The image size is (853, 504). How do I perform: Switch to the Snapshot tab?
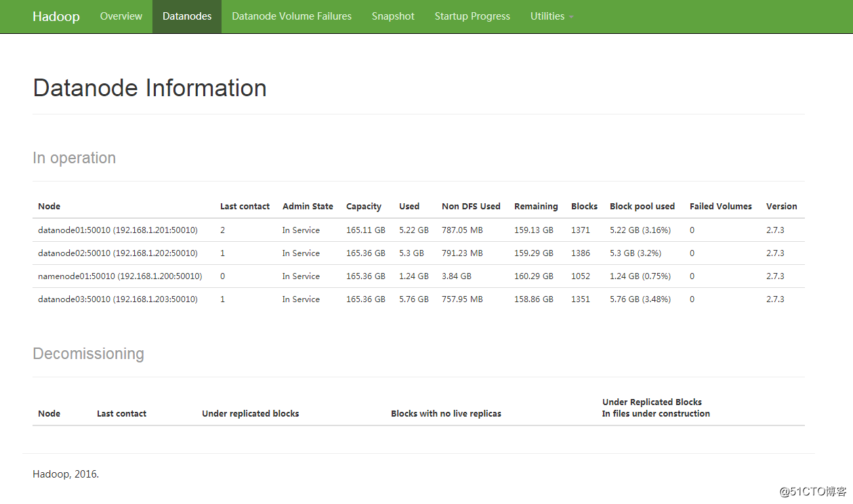(x=393, y=16)
